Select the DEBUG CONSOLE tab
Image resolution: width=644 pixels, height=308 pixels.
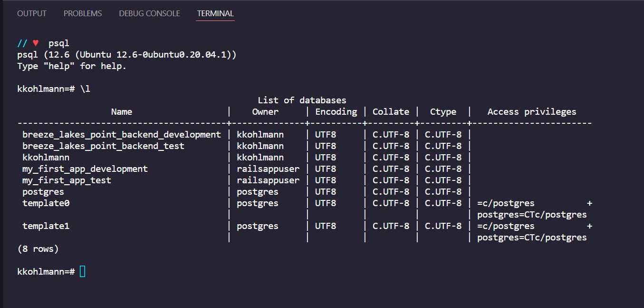pos(149,13)
